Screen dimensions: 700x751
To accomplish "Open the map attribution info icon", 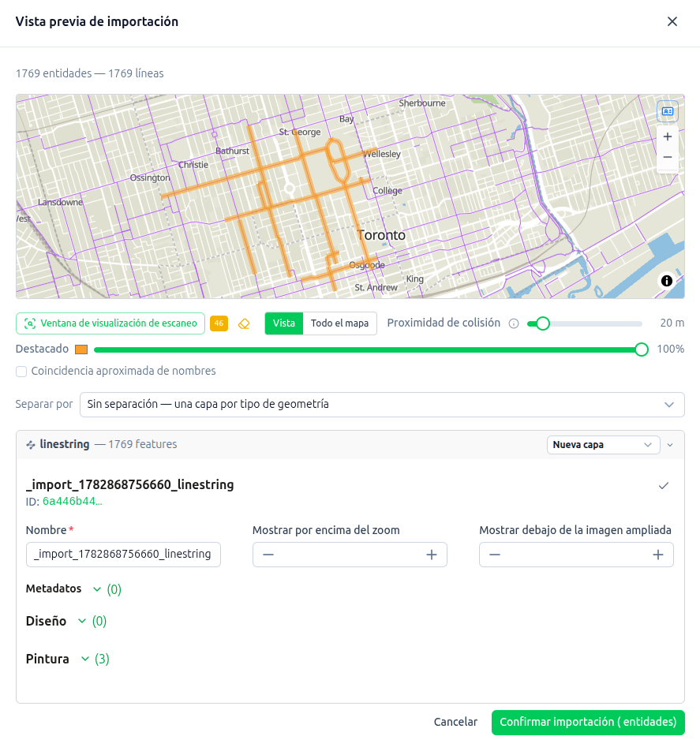I will [x=667, y=281].
